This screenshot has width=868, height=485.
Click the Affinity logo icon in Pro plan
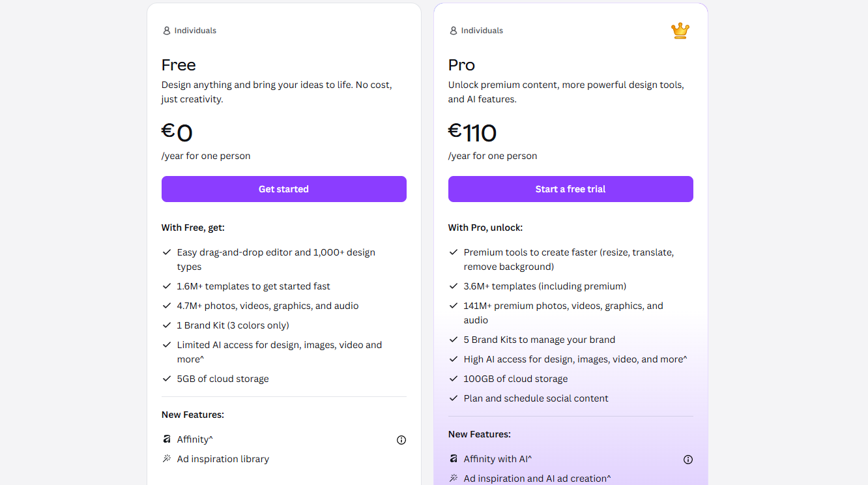pyautogui.click(x=454, y=459)
